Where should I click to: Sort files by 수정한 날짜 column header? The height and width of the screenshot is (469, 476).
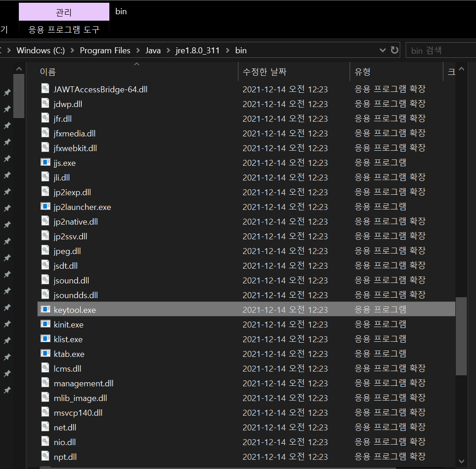click(265, 72)
